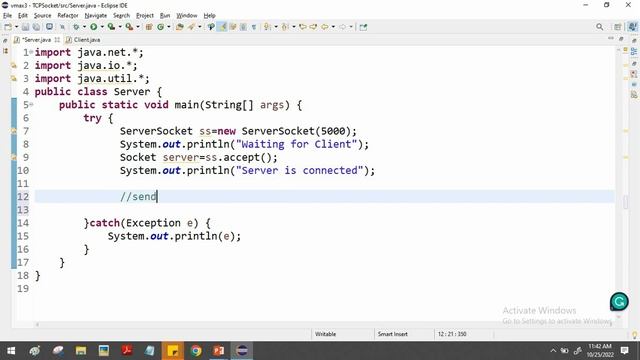Open the Debug dropdown arrow
The width and height of the screenshot is (640, 360).
pos(84,27)
